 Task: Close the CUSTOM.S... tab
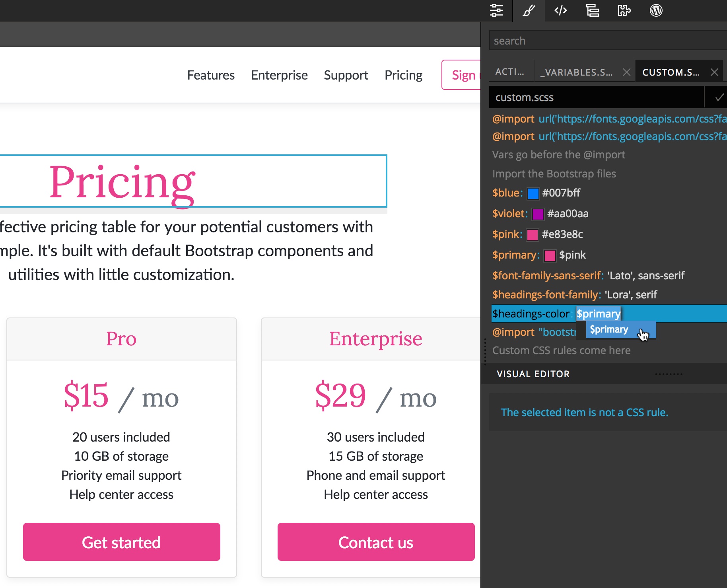(x=714, y=72)
